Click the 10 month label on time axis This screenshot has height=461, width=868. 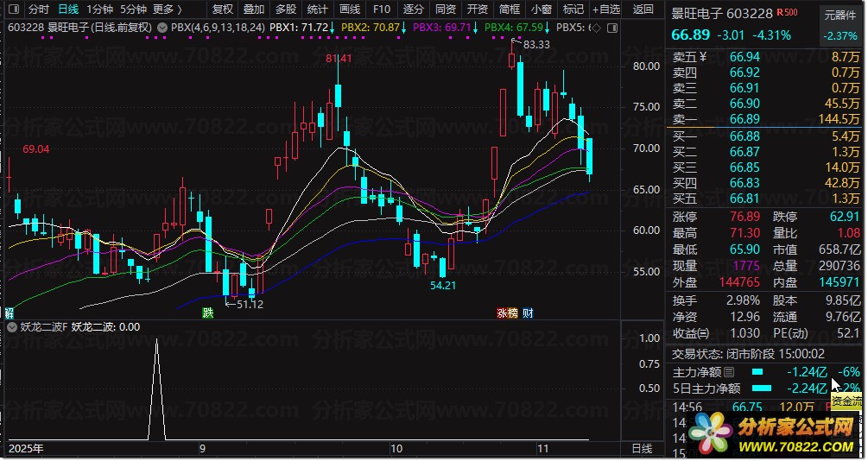pyautogui.click(x=396, y=448)
